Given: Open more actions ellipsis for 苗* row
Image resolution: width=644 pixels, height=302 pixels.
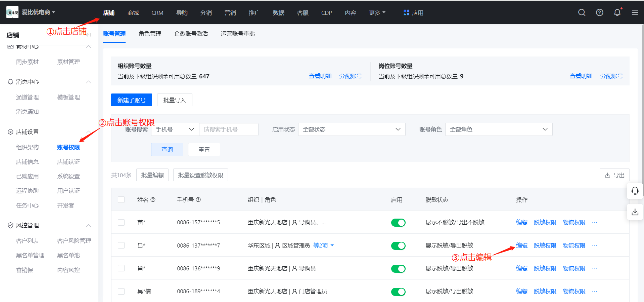Looking at the screenshot, I should [595, 222].
